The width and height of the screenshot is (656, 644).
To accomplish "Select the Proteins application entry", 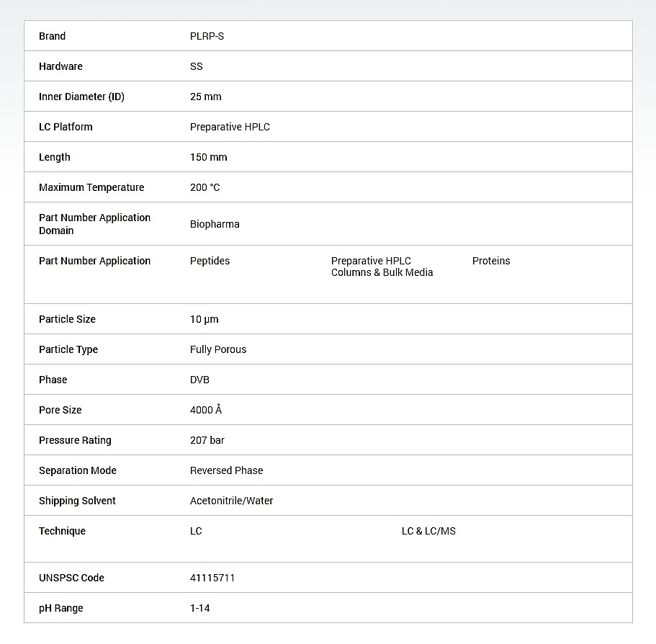I will tap(490, 261).
